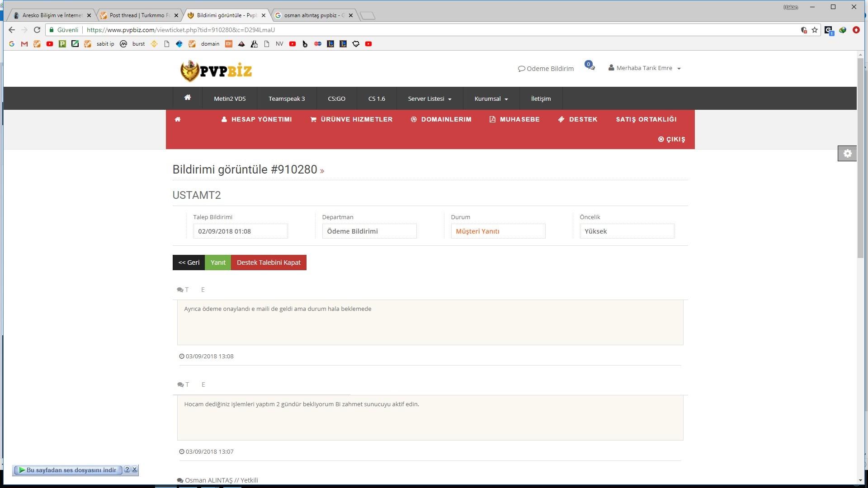The width and height of the screenshot is (868, 488).
Task: Close the audio download bar
Action: click(134, 469)
